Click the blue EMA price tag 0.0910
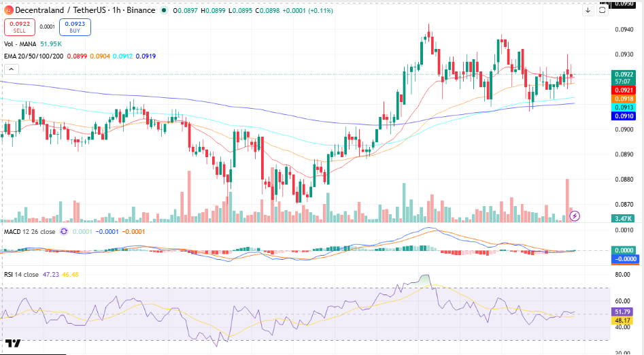Image resolution: width=644 pixels, height=355 pixels. pyautogui.click(x=624, y=116)
